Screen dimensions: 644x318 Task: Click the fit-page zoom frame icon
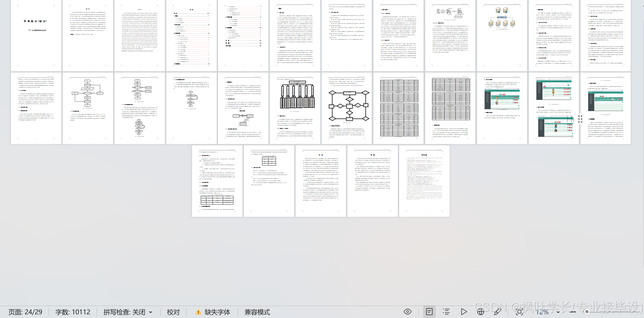pos(519,312)
